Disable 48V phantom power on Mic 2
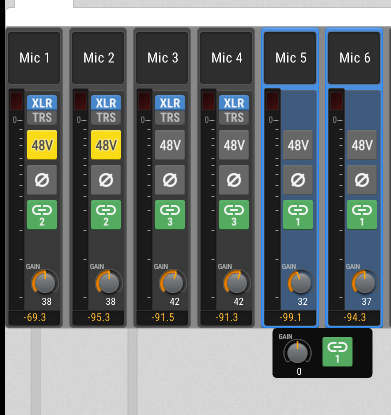The width and height of the screenshot is (391, 415). pyautogui.click(x=106, y=145)
